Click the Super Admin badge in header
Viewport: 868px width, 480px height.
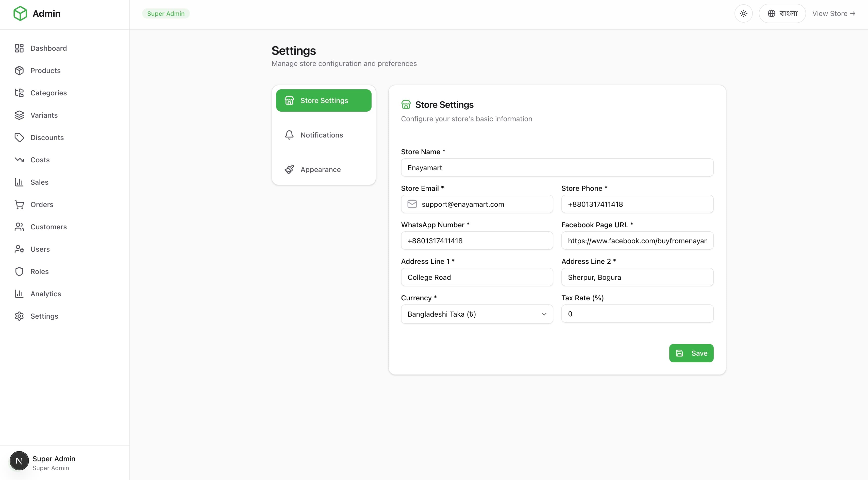pyautogui.click(x=166, y=13)
